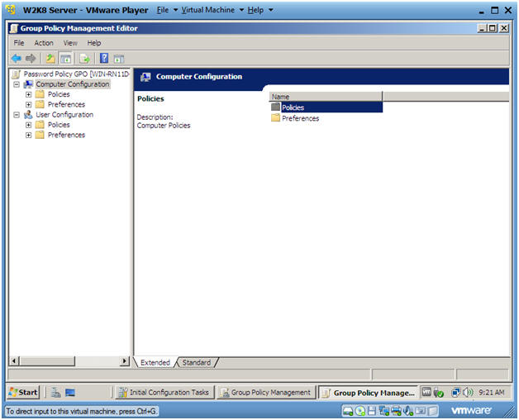Select Preferences under Computer Configuration in tree
The height and width of the screenshot is (420, 519).
(x=66, y=105)
